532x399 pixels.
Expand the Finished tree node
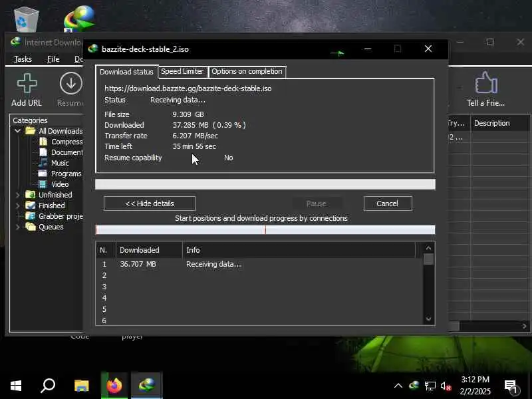tap(18, 205)
